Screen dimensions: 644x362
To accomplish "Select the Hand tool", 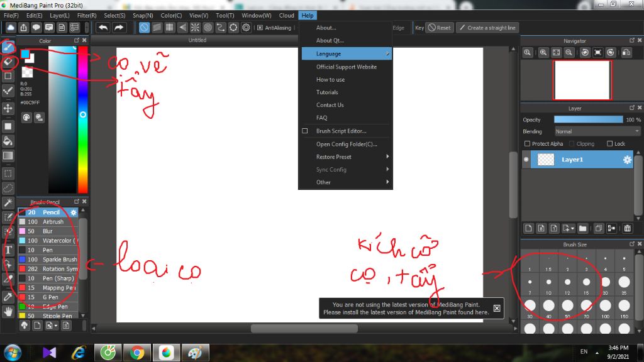I will tap(8, 312).
